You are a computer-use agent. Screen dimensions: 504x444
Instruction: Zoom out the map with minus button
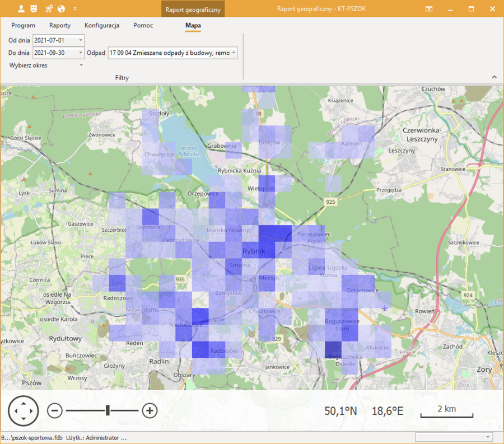point(55,410)
